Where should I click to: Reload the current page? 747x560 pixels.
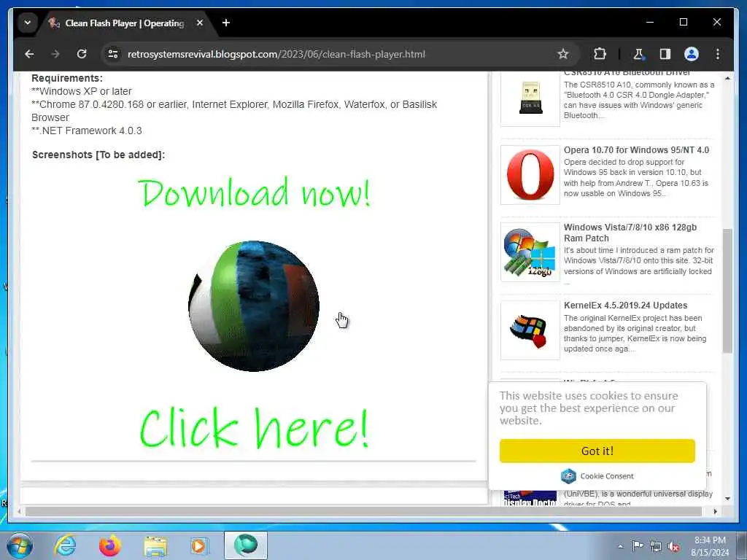tap(82, 54)
